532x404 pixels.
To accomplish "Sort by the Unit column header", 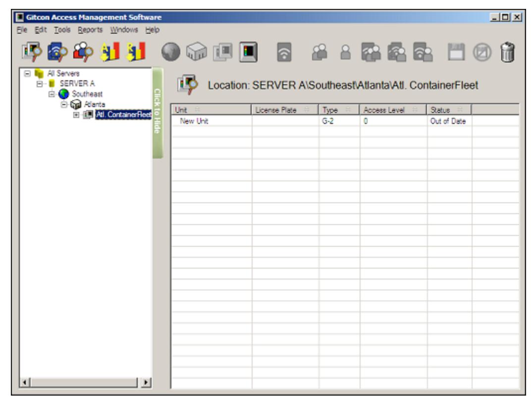I will tap(211, 110).
